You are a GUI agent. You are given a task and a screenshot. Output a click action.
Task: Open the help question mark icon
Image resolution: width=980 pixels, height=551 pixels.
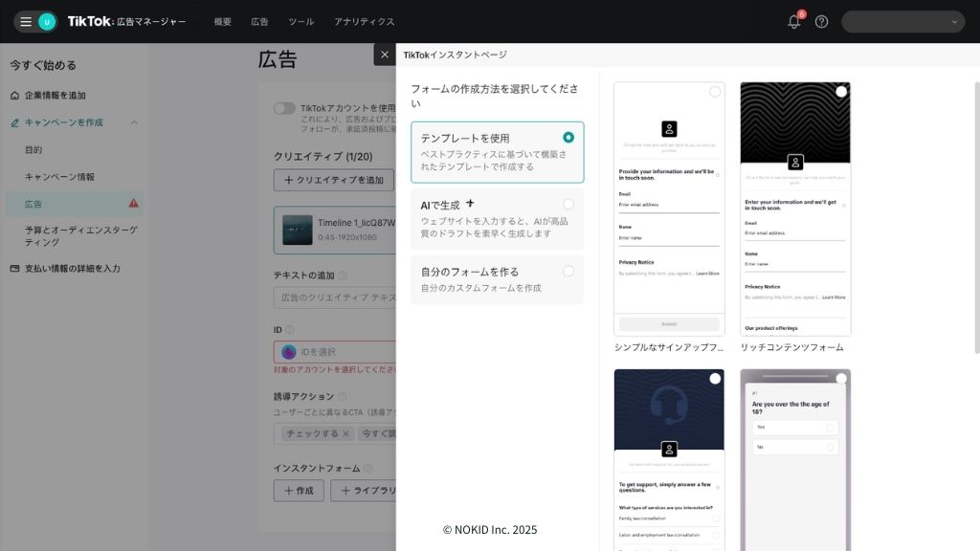point(821,22)
